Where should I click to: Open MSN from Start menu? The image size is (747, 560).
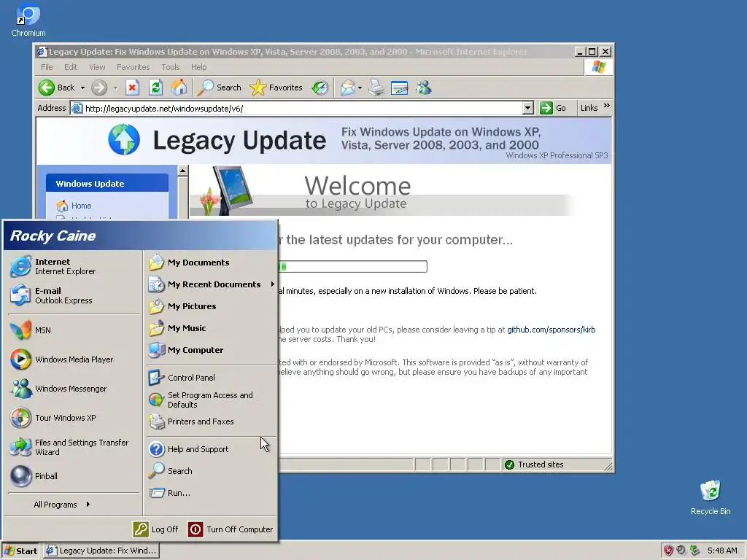tap(74, 330)
